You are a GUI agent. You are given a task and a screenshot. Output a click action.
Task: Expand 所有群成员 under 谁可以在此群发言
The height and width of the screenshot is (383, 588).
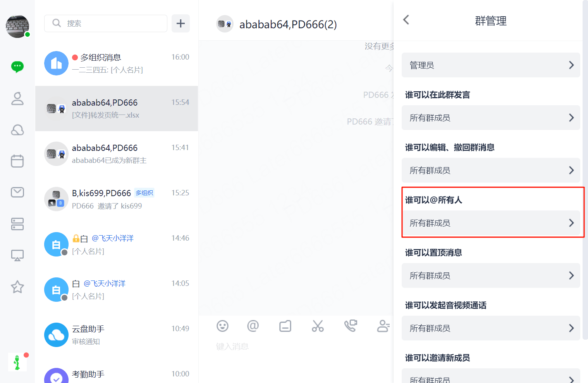pyautogui.click(x=491, y=118)
